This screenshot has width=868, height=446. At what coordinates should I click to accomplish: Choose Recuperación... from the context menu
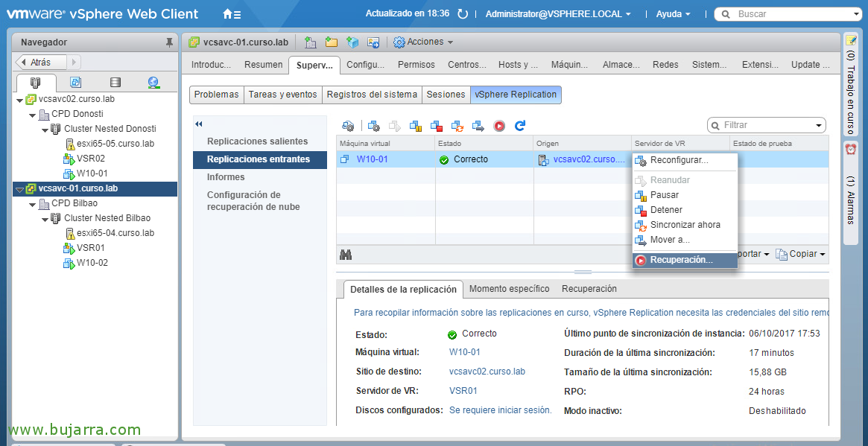pyautogui.click(x=685, y=260)
